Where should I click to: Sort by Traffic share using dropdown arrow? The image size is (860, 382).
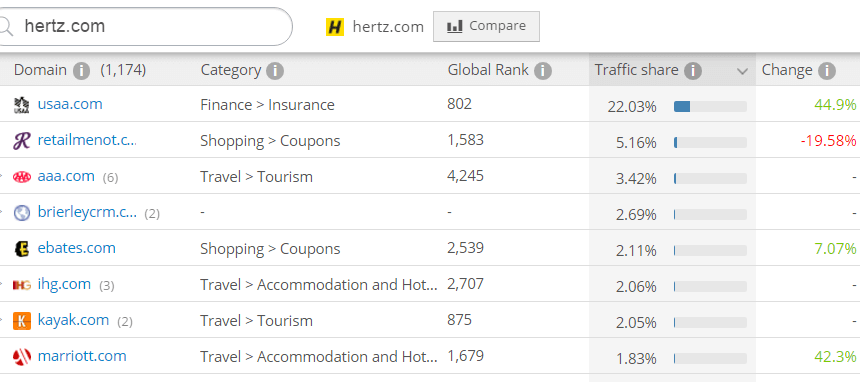click(742, 71)
